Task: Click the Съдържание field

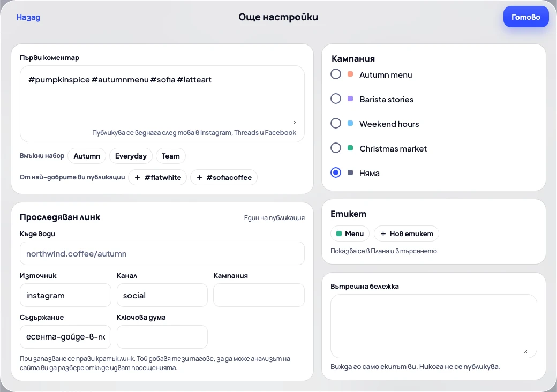Action: click(x=65, y=337)
